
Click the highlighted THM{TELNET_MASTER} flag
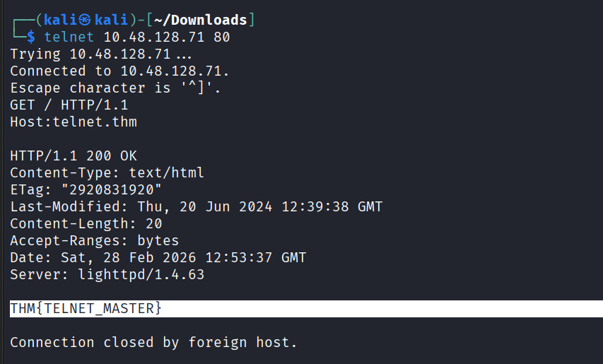tap(86, 309)
